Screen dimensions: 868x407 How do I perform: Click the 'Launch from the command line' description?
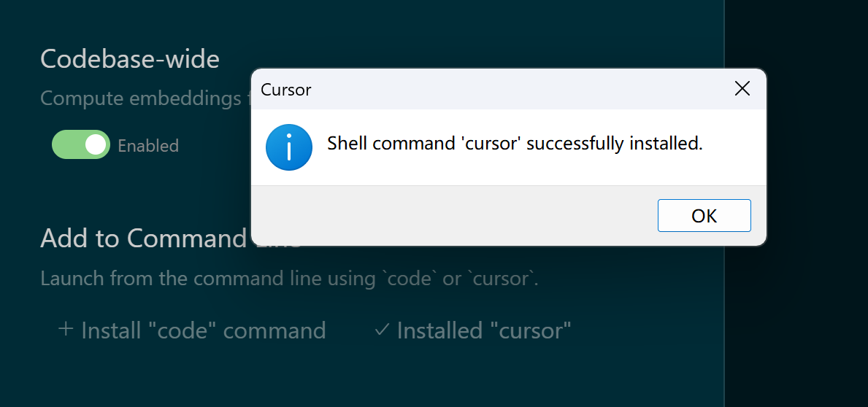(290, 278)
